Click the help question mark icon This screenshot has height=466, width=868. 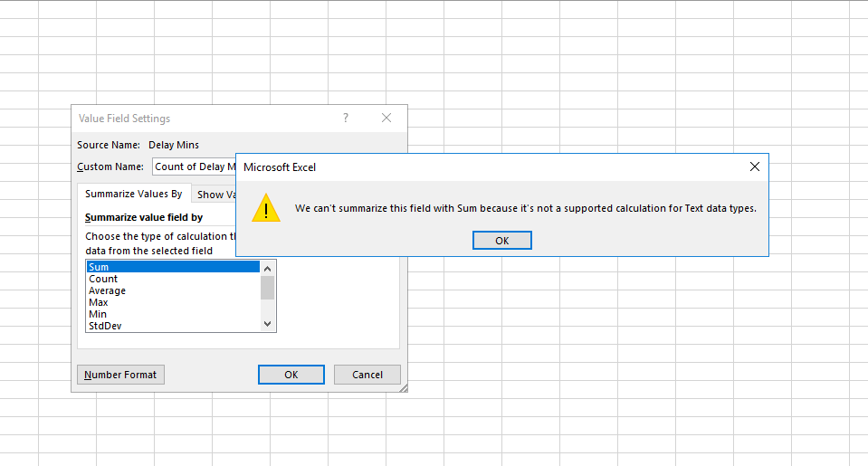pyautogui.click(x=346, y=118)
